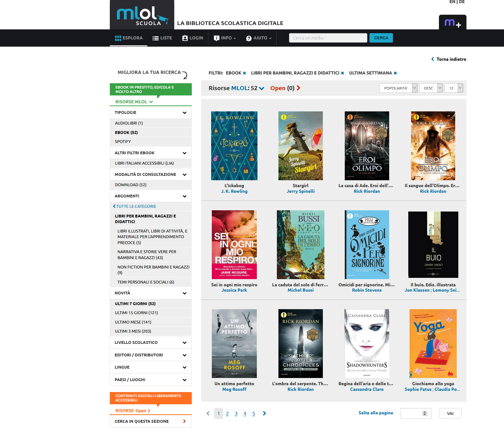The width and height of the screenshot is (504, 434).
Task: Open the Liste menu item
Action: point(162,38)
